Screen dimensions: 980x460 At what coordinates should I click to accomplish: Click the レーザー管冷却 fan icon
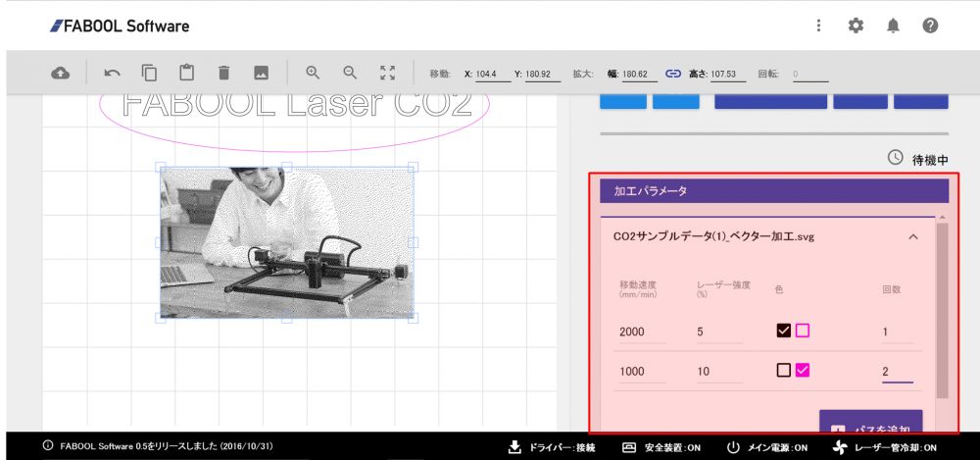coord(841,447)
